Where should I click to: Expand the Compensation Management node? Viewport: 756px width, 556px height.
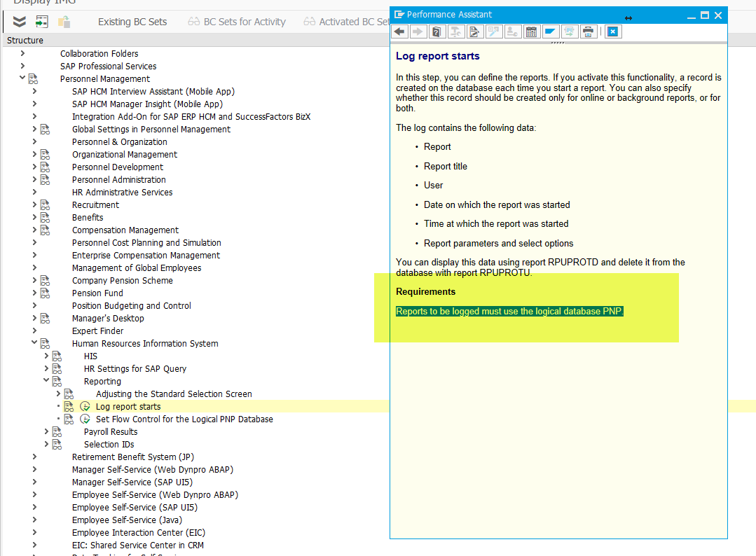tap(34, 230)
